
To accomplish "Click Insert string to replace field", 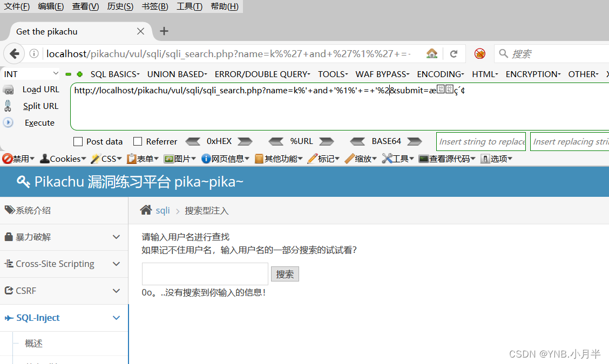I will tap(481, 142).
